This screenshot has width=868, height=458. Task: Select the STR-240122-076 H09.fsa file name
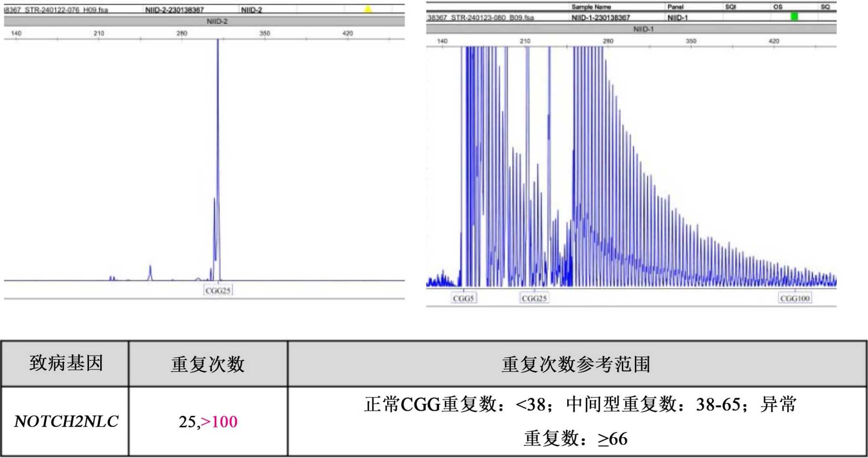tap(66, 10)
